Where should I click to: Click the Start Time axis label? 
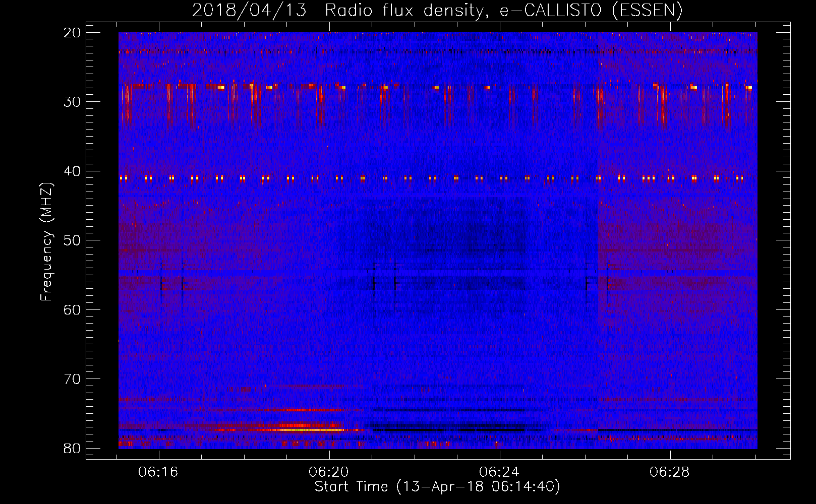click(x=437, y=487)
